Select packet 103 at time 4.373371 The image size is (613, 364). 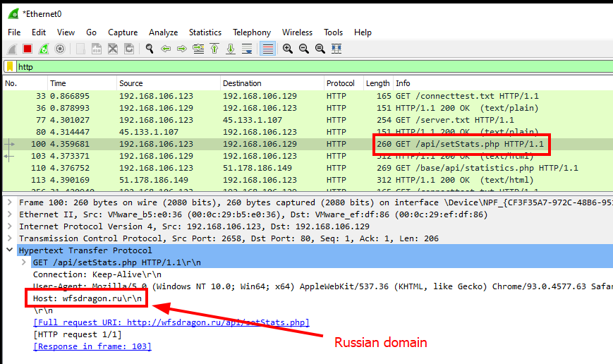click(308, 156)
